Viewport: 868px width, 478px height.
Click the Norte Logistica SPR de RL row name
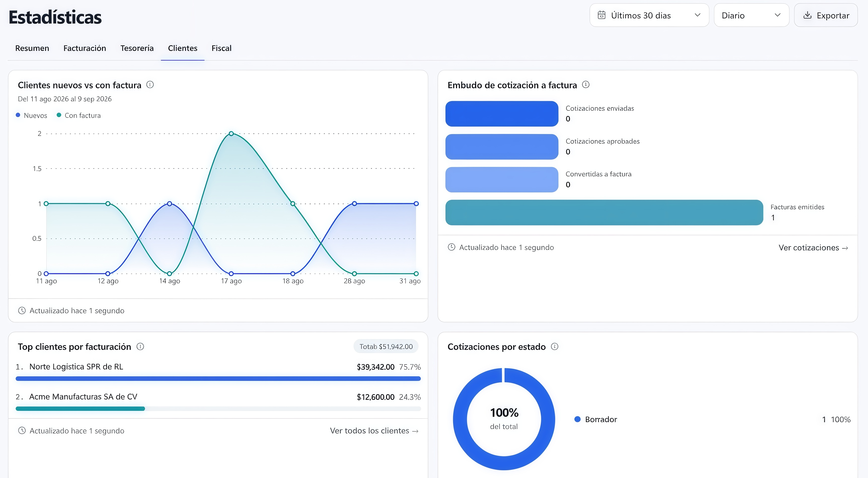tap(76, 367)
